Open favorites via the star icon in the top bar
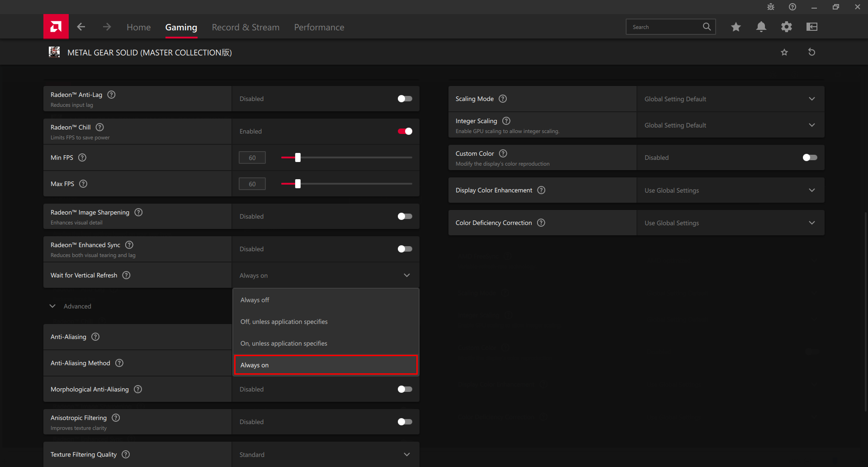 (736, 27)
